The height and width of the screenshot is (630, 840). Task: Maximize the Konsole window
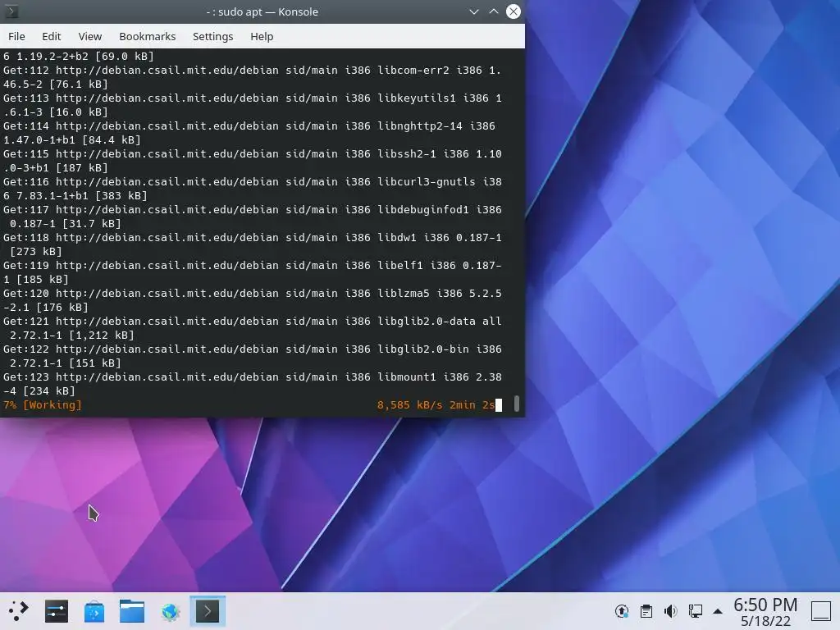(x=493, y=11)
